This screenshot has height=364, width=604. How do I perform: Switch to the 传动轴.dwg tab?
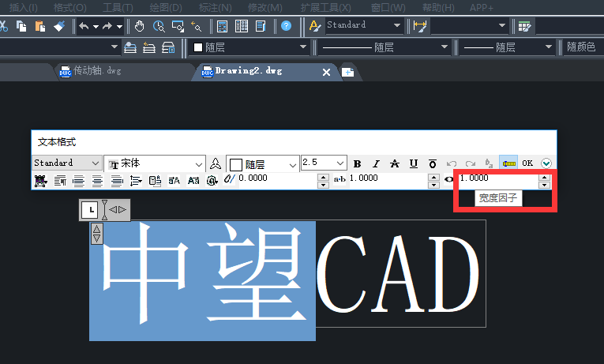click(90, 71)
